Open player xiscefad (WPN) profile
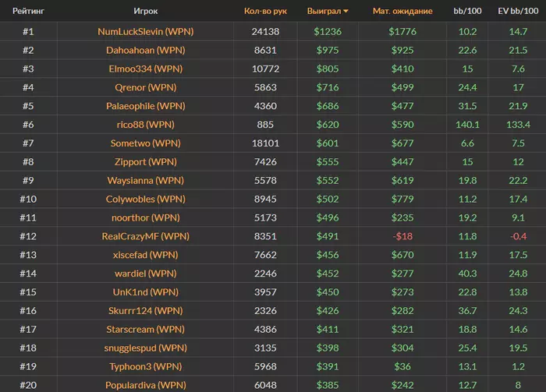This screenshot has height=392, width=546. [146, 255]
